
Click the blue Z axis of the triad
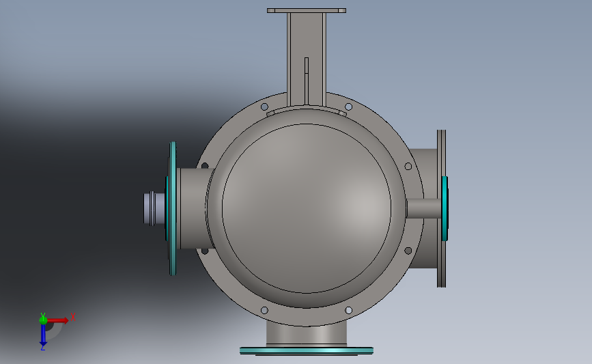click(43, 335)
